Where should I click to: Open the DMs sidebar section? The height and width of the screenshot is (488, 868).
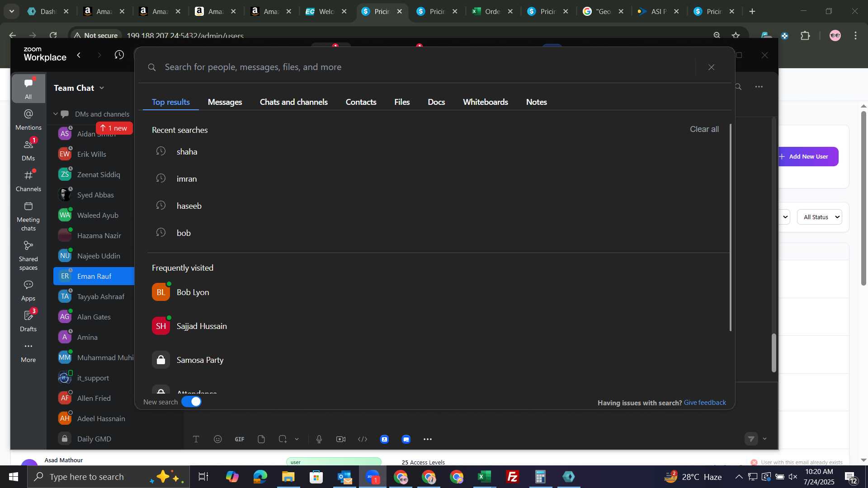click(x=28, y=150)
